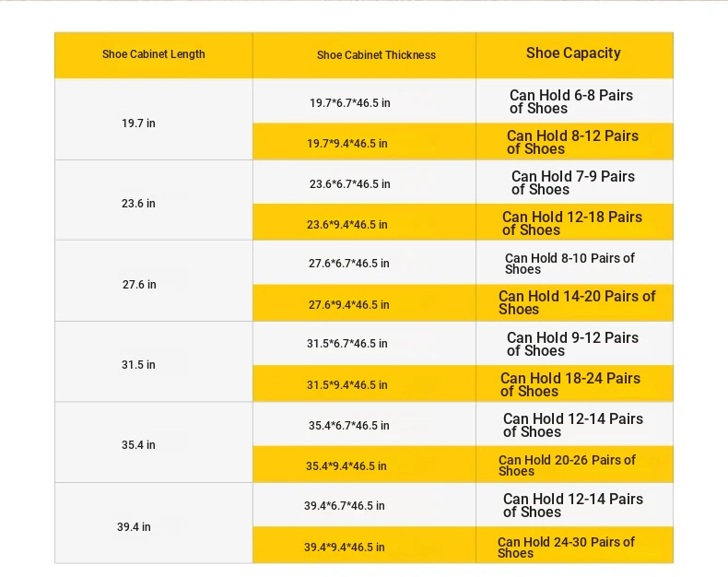
Task: Click the Shoe Capacity header
Action: coord(573,53)
